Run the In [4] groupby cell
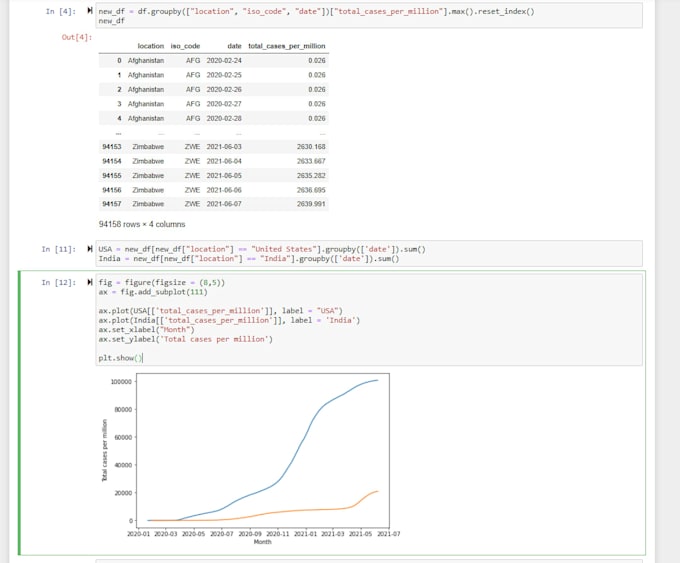The width and height of the screenshot is (680, 563). [91, 11]
